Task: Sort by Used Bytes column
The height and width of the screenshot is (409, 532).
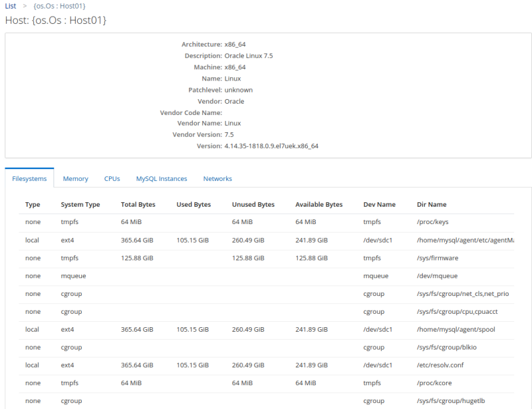Action: (x=192, y=204)
